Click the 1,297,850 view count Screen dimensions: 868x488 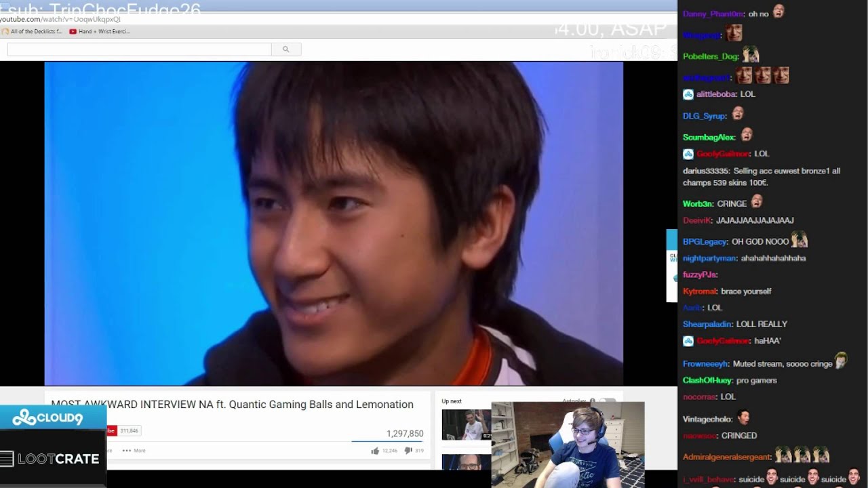pos(405,434)
